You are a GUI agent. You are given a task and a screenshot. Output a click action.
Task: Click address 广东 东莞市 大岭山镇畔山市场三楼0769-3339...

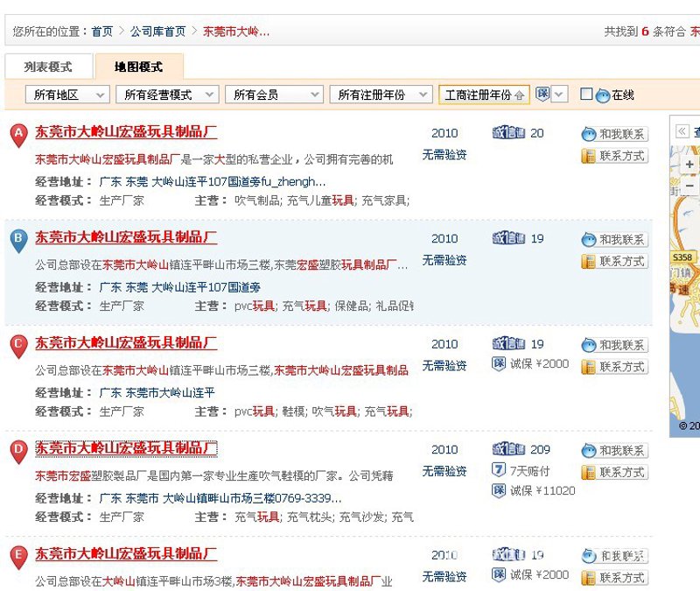pyautogui.click(x=220, y=498)
